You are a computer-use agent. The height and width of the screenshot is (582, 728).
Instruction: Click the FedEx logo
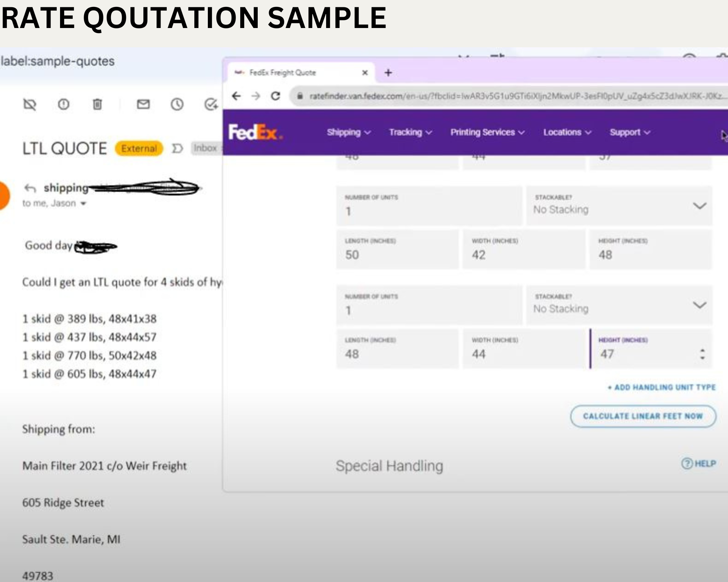255,132
